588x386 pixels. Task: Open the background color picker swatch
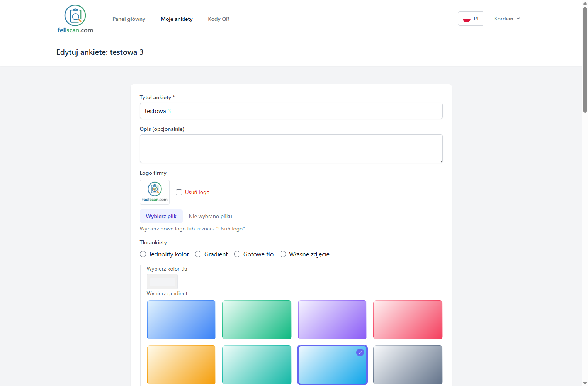(x=162, y=282)
